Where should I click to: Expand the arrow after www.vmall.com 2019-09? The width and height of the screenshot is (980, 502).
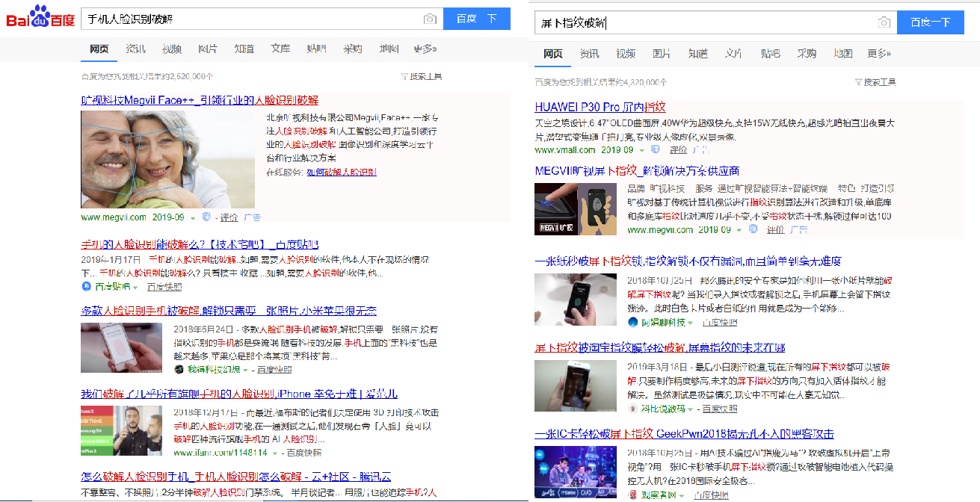pyautogui.click(x=642, y=150)
